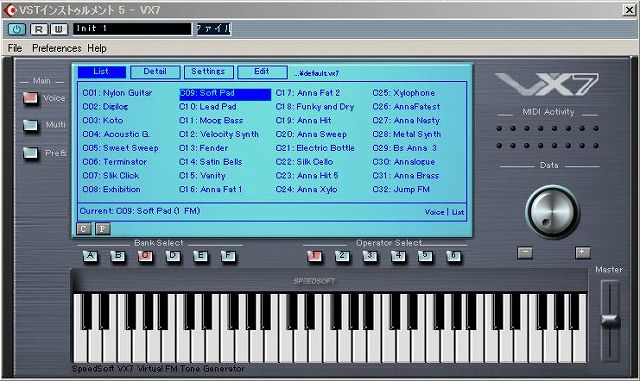The height and width of the screenshot is (381, 640).
Task: Select patch C17: Anna Fat 2
Action: 308,93
